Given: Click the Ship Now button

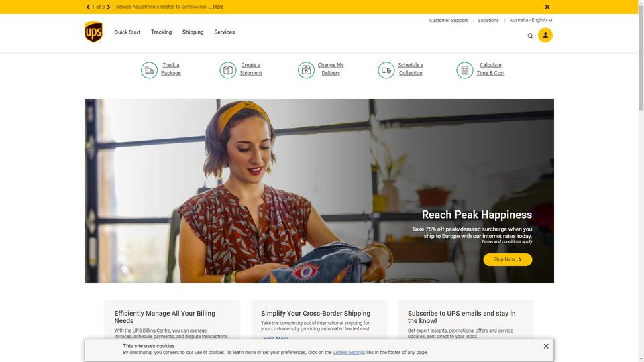Looking at the screenshot, I should click(x=508, y=259).
